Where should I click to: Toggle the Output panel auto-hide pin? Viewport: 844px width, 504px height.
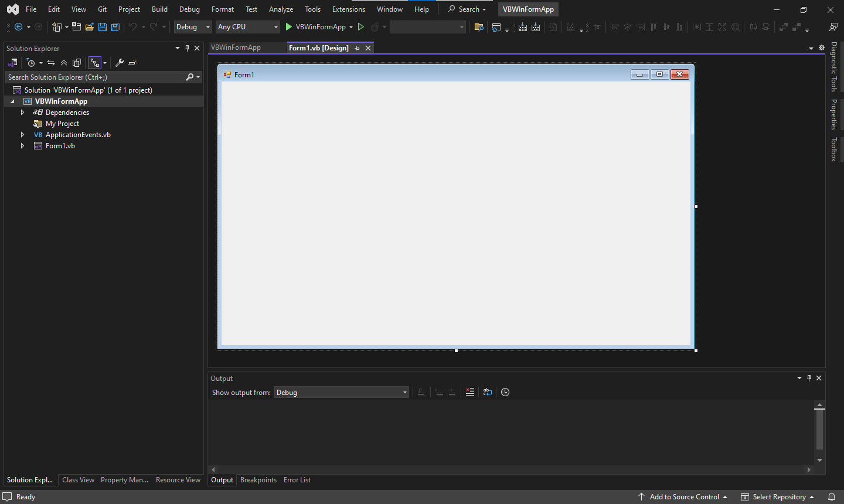pyautogui.click(x=809, y=378)
